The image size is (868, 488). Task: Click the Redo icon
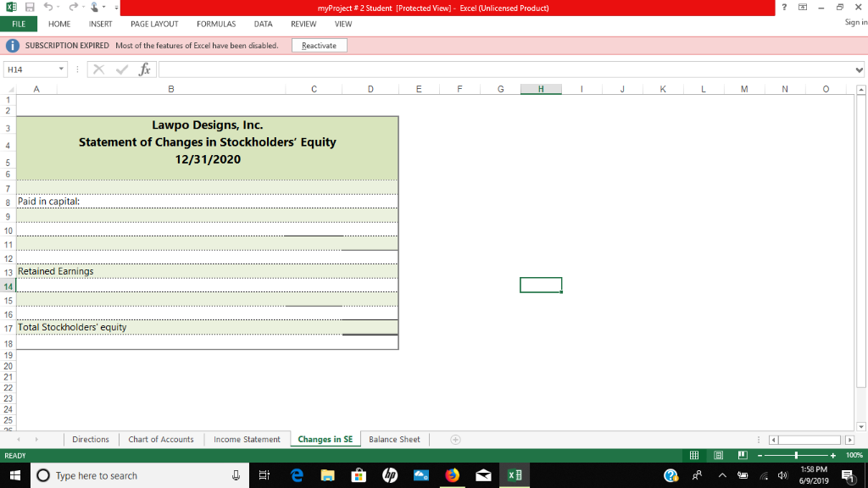73,7
